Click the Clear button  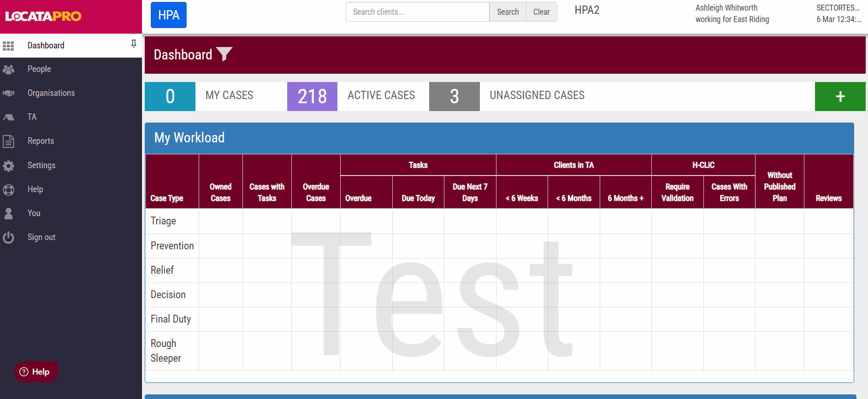click(x=541, y=12)
